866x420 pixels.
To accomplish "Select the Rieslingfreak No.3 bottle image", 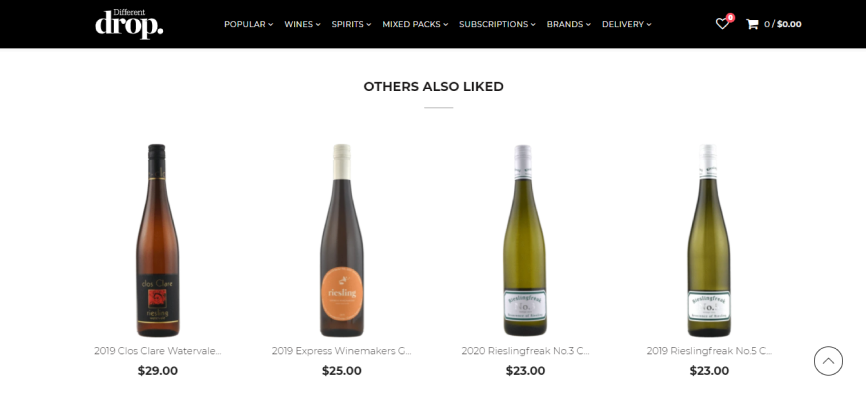I will click(x=526, y=240).
